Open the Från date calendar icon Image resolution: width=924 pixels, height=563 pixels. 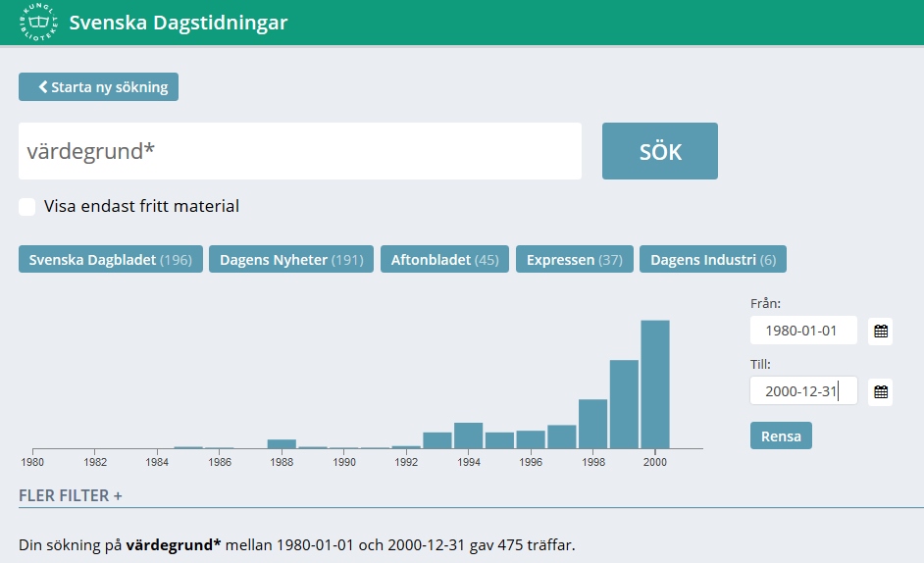[881, 331]
